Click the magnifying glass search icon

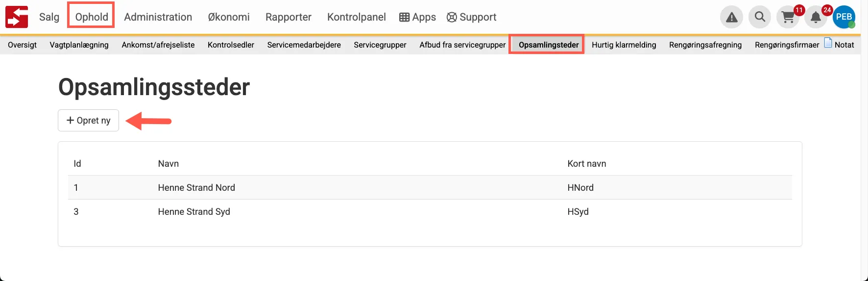click(x=760, y=17)
